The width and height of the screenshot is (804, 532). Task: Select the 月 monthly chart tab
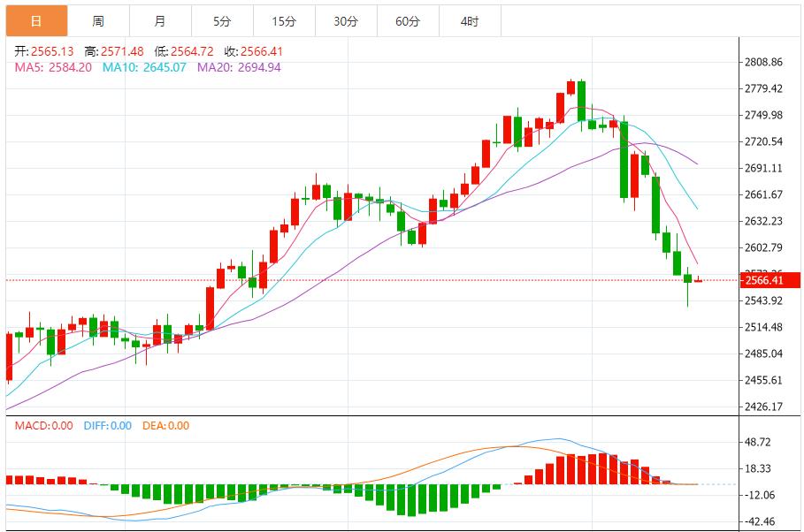pos(159,20)
